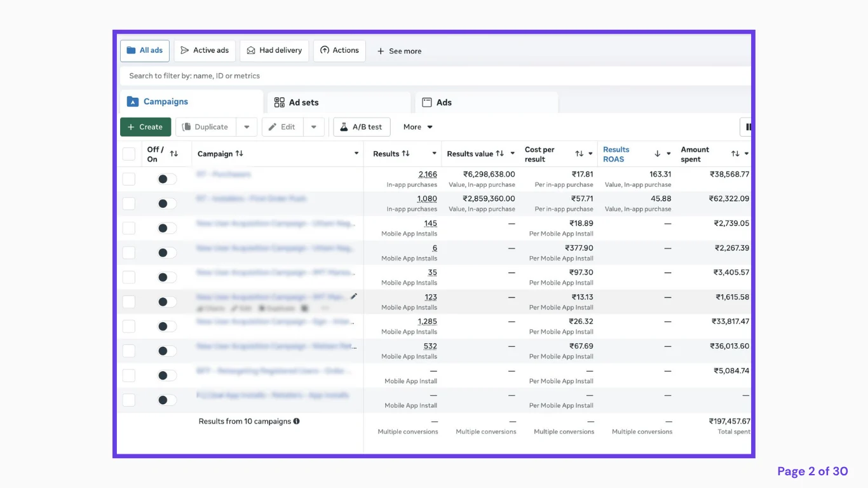Viewport: 868px width, 488px height.
Task: Open the dropdown arrow next to Duplicate
Action: (247, 127)
